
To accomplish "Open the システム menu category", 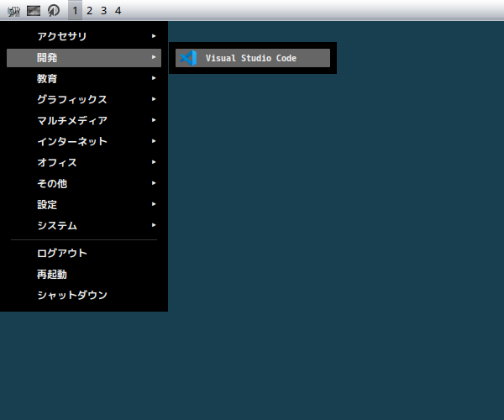I will (x=84, y=226).
